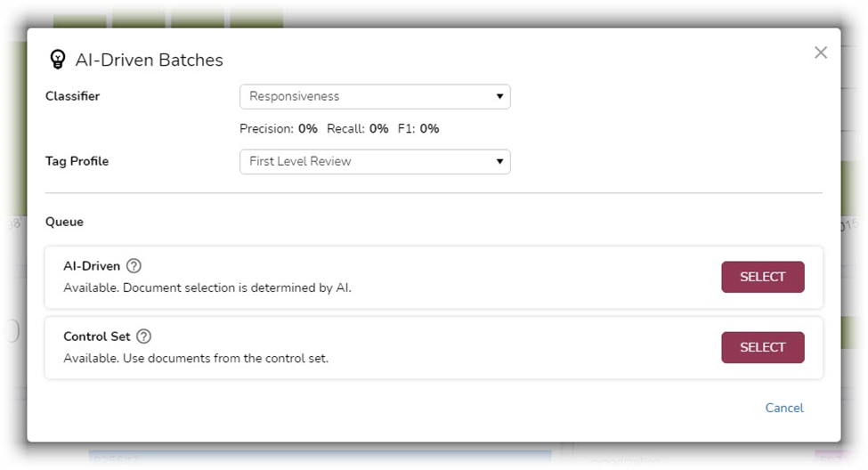Screen dimensions: 868x470
Task: Click the Precision 0% metric
Action: point(279,128)
